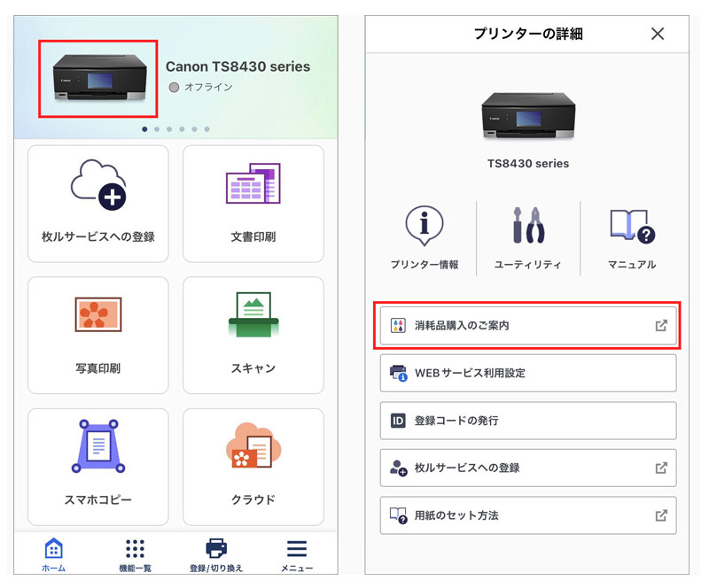Click 消耗品購入のご案内 button

click(527, 326)
